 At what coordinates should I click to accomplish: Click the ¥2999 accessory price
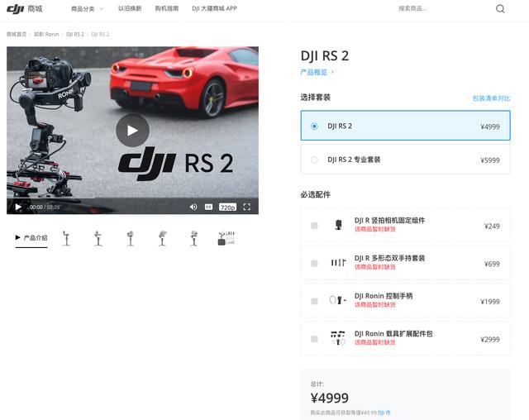point(490,339)
